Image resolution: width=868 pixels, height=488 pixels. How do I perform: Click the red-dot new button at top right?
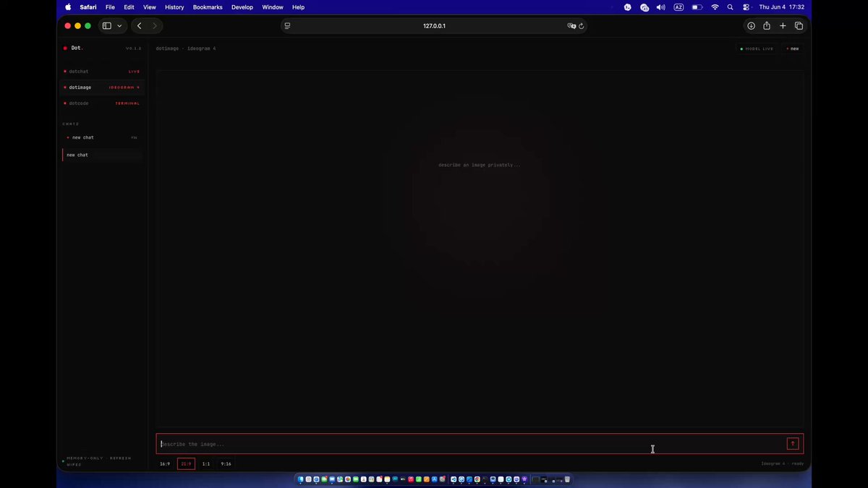click(x=793, y=48)
